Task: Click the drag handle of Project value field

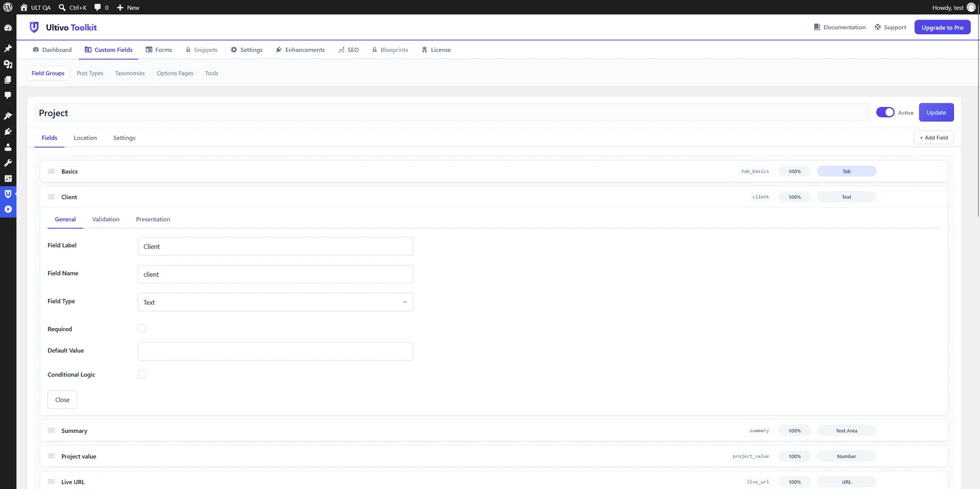Action: coord(51,457)
